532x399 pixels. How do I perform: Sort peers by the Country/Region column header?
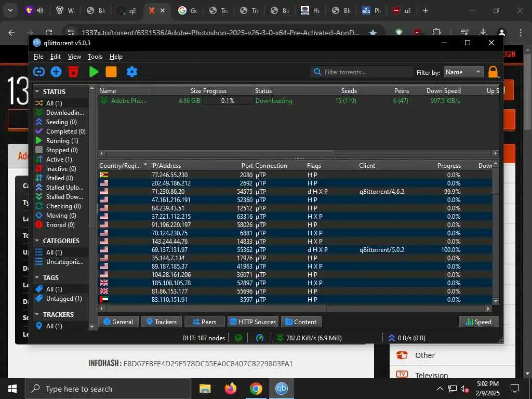(x=124, y=166)
